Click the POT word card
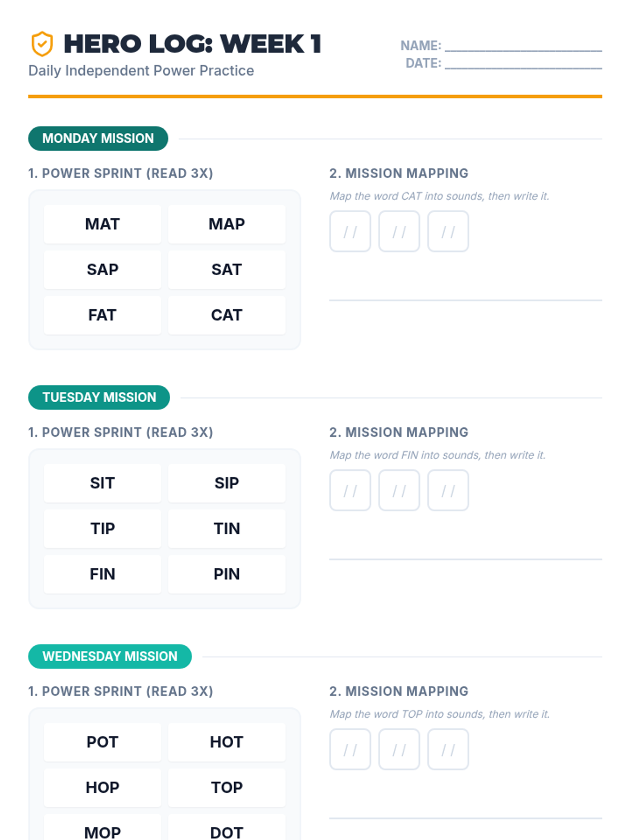 click(x=102, y=742)
